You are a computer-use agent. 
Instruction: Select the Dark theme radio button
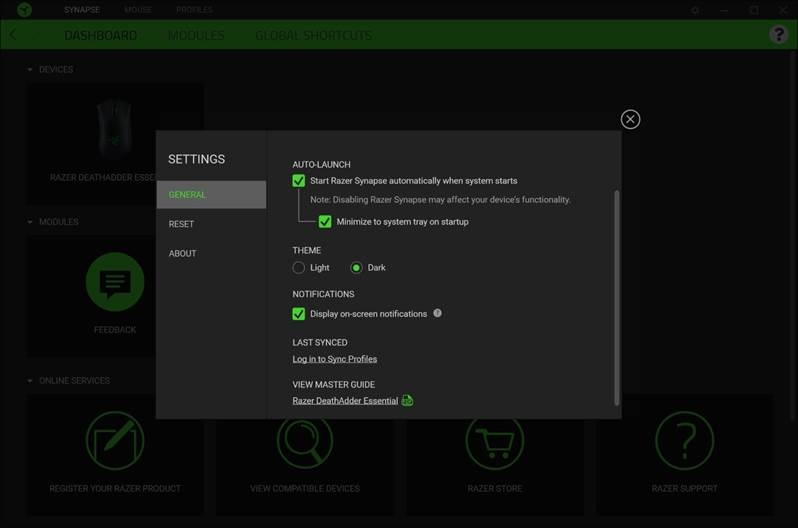(x=356, y=267)
